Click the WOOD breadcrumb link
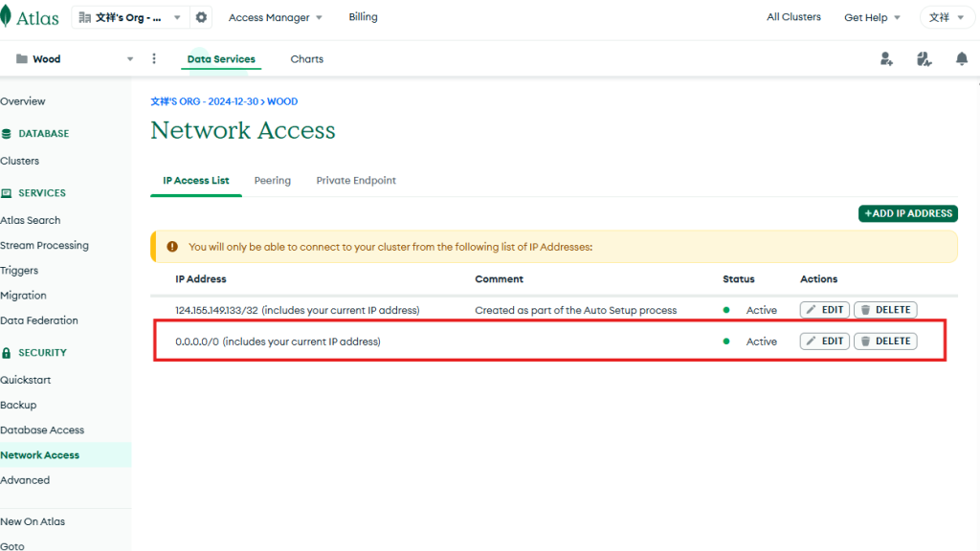 coord(282,101)
